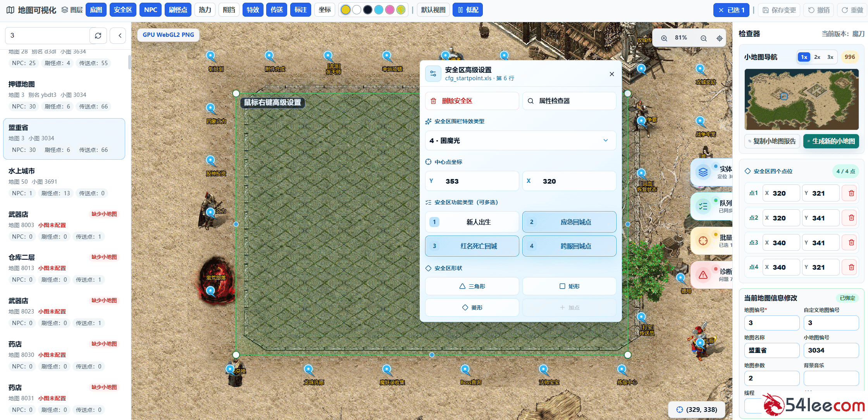
Task: Click 生成新的小地图 button
Action: (831, 141)
